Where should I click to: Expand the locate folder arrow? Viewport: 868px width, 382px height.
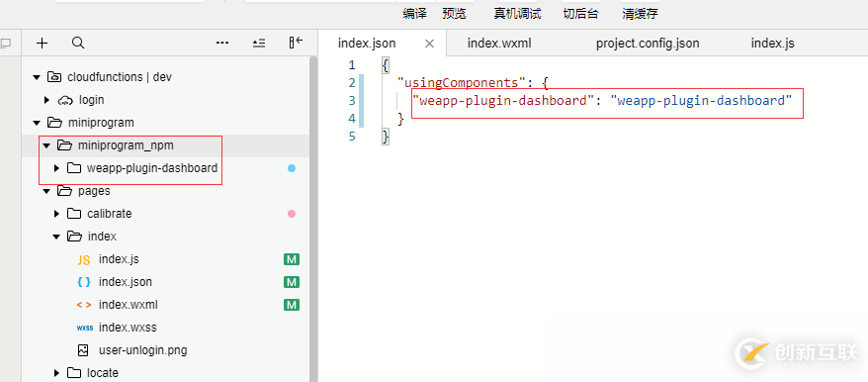click(56, 373)
